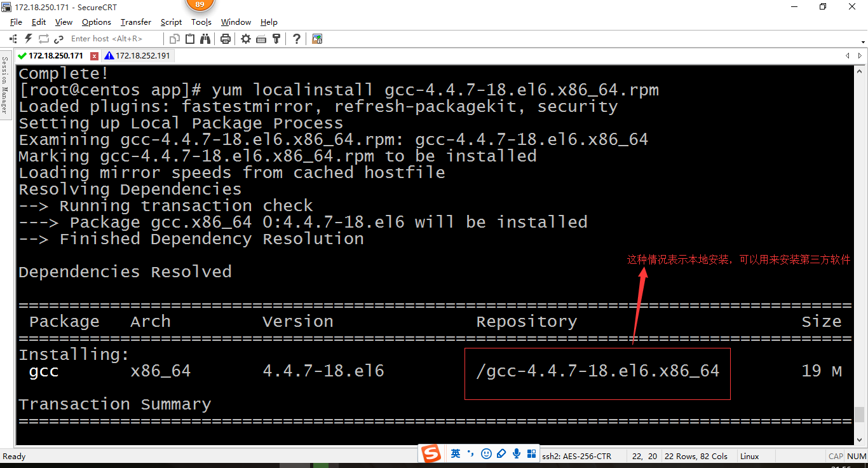Click the orange 89 badge at top
Image resolution: width=868 pixels, height=468 pixels.
pos(200,5)
